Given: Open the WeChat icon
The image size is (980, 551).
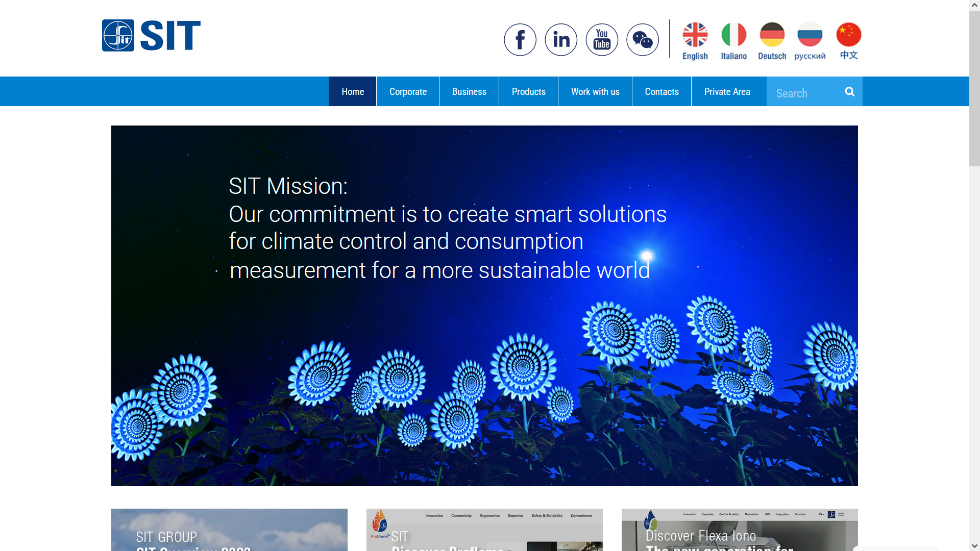Looking at the screenshot, I should point(643,40).
